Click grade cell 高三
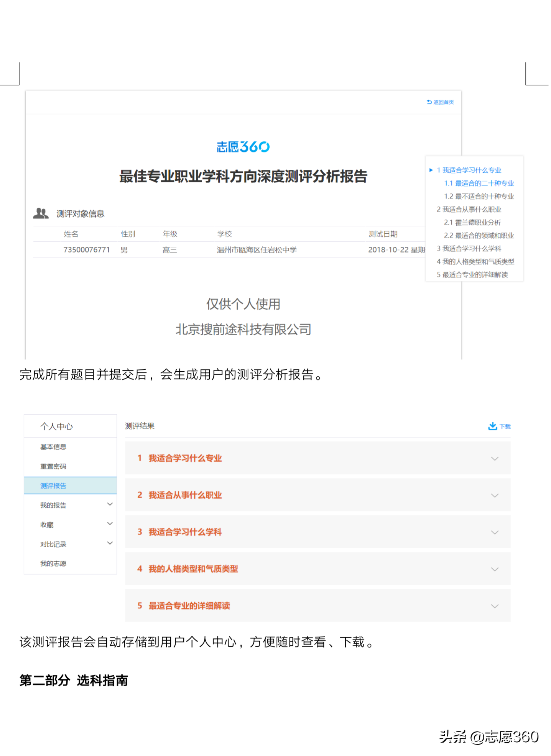551x756 pixels. point(170,251)
